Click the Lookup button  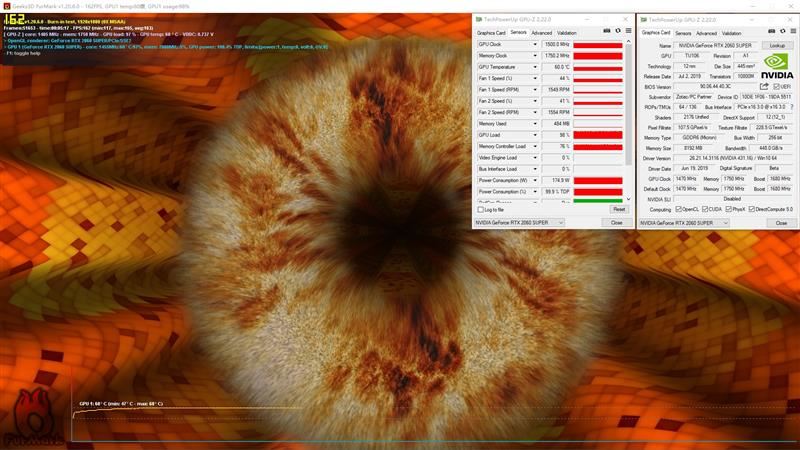(777, 45)
